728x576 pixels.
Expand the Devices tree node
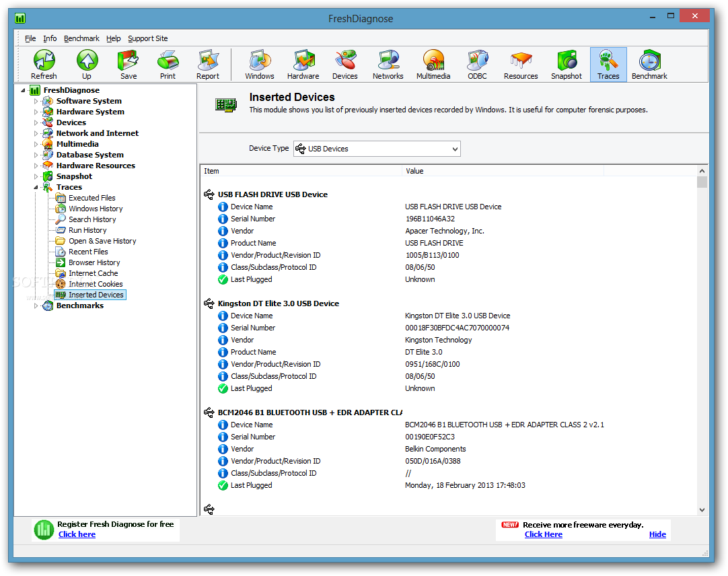pos(36,122)
